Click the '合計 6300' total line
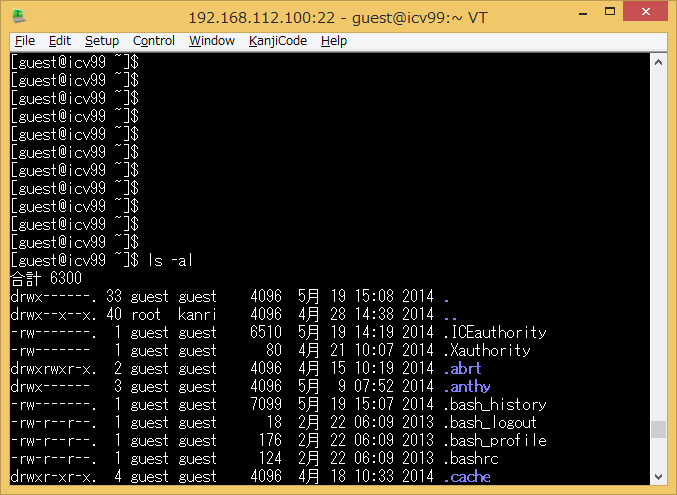Viewport: 677px width, 495px height. click(46, 278)
